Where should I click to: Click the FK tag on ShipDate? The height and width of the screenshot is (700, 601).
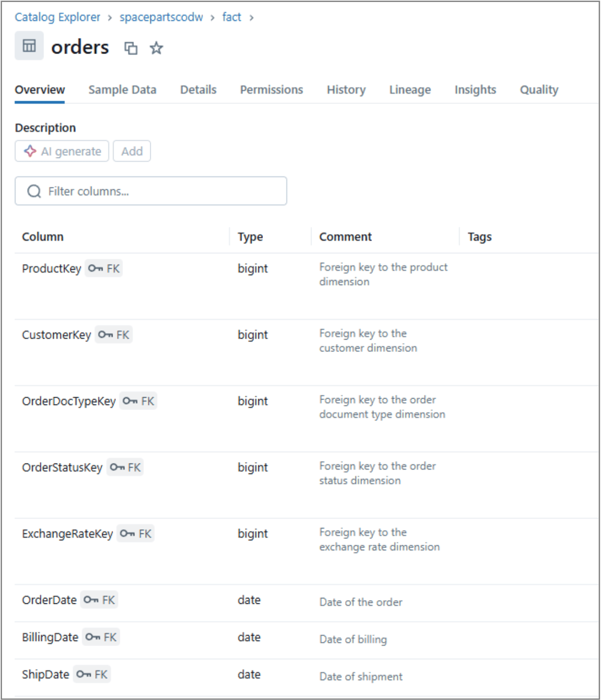click(92, 674)
